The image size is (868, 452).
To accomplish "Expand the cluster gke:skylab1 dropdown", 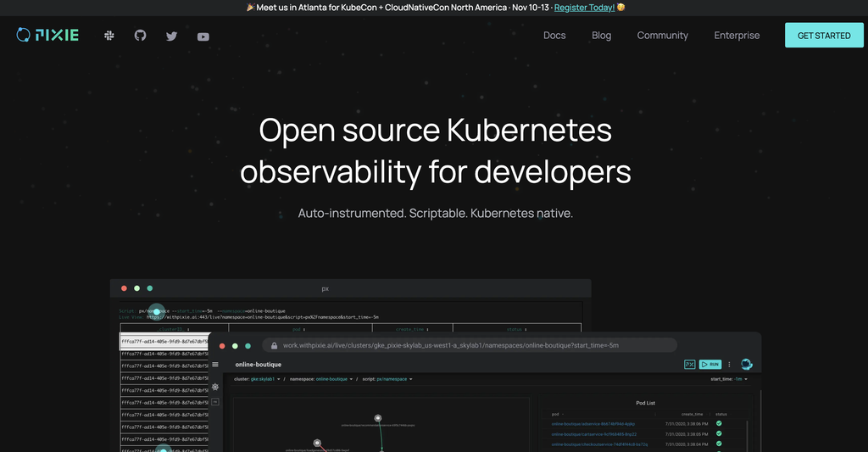I will click(257, 379).
